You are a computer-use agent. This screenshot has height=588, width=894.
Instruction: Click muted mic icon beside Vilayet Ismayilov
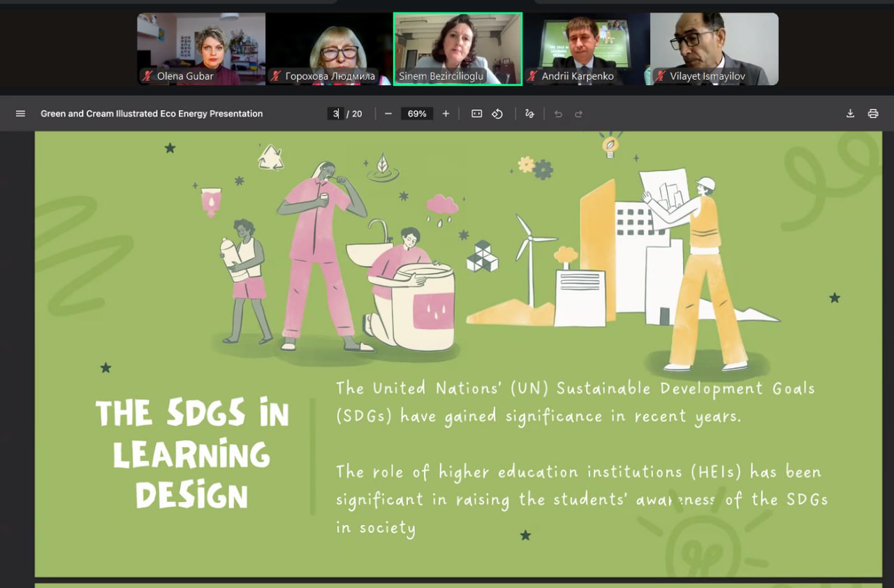(659, 76)
